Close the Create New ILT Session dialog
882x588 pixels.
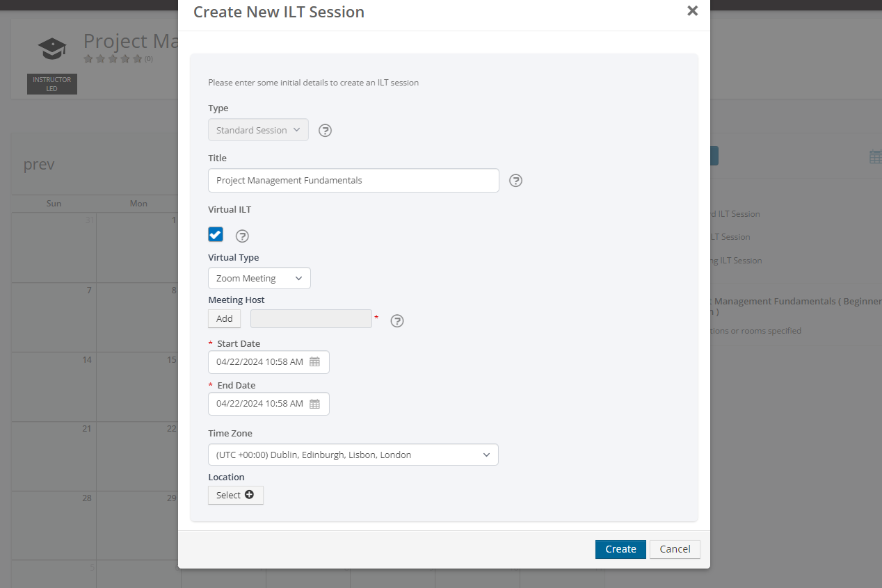[692, 11]
